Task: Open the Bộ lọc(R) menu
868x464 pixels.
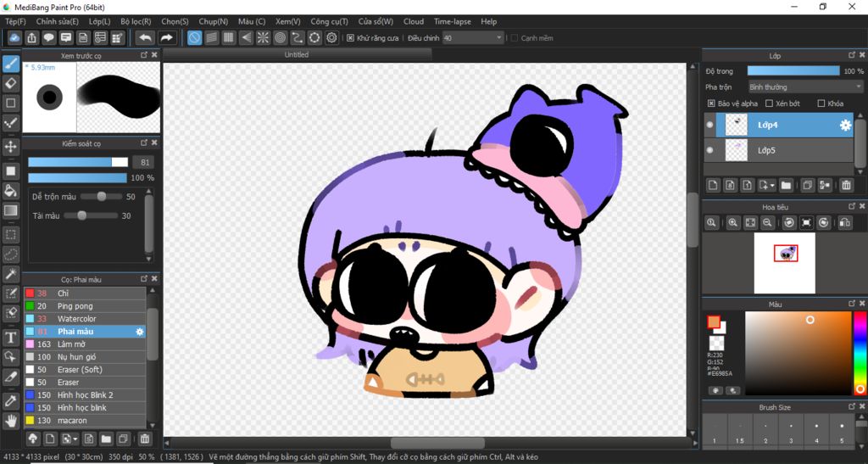Action: click(136, 21)
